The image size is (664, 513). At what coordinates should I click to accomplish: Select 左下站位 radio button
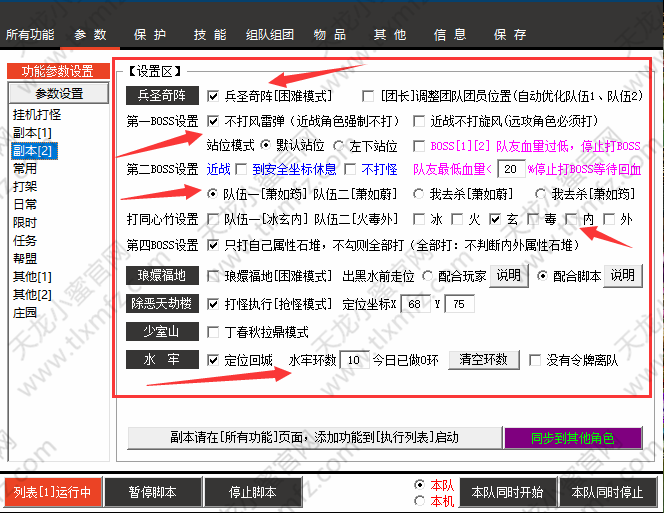pos(338,146)
